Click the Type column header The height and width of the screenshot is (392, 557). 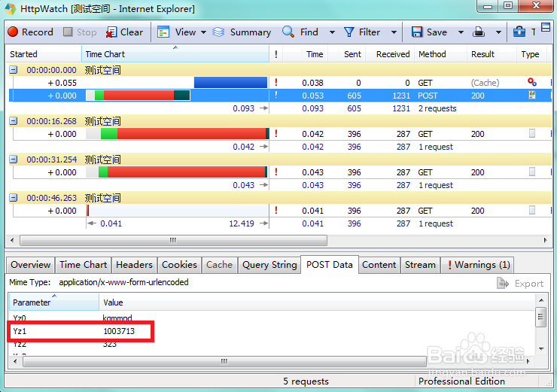tap(531, 54)
